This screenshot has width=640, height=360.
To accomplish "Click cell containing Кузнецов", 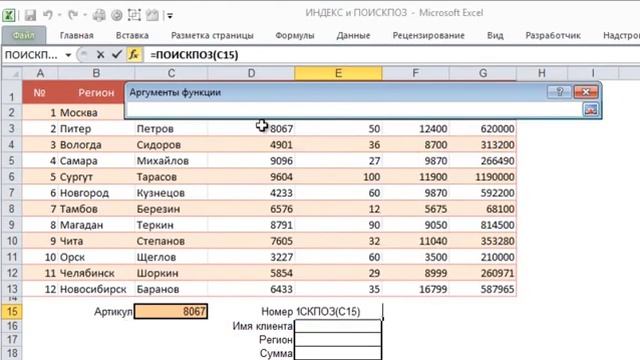I will click(171, 193).
